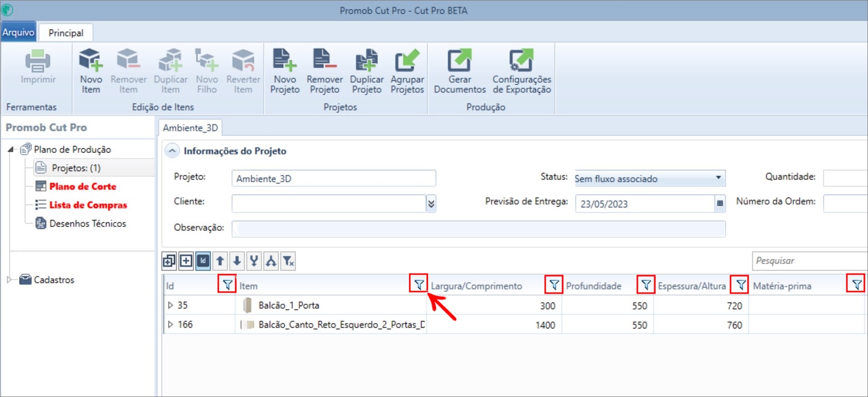Screen dimensions: 868x397
Task: Open the Status dropdown
Action: 718,178
